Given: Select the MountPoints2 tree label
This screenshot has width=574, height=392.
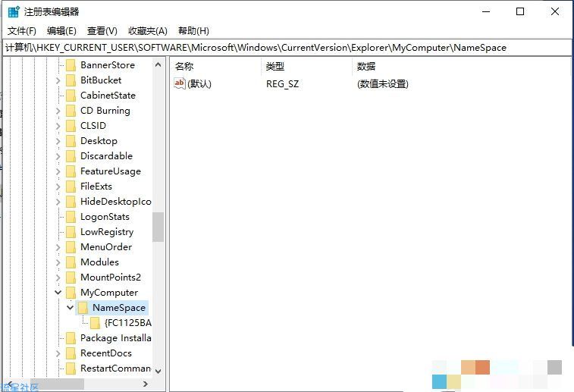Looking at the screenshot, I should [x=111, y=278].
